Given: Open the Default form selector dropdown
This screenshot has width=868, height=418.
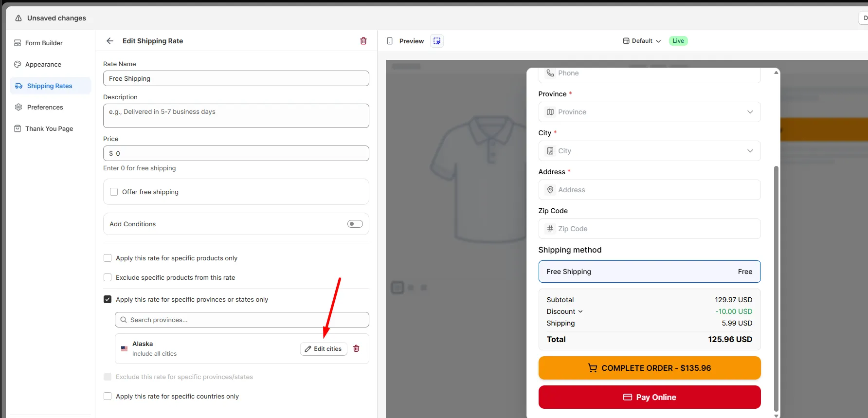Looking at the screenshot, I should tap(642, 41).
